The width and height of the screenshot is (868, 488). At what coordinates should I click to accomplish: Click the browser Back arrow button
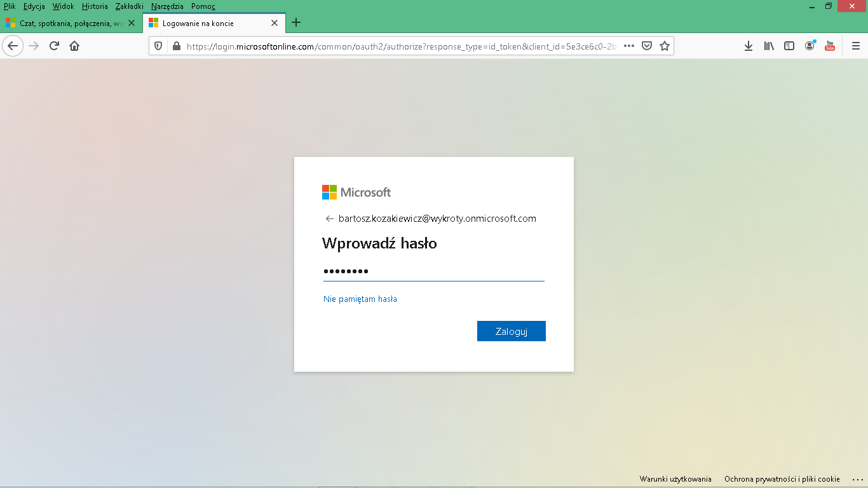click(13, 46)
